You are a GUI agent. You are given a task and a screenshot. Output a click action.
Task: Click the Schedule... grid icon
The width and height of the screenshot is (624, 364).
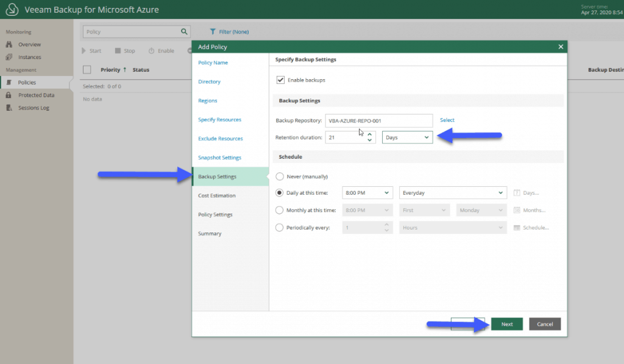click(517, 228)
